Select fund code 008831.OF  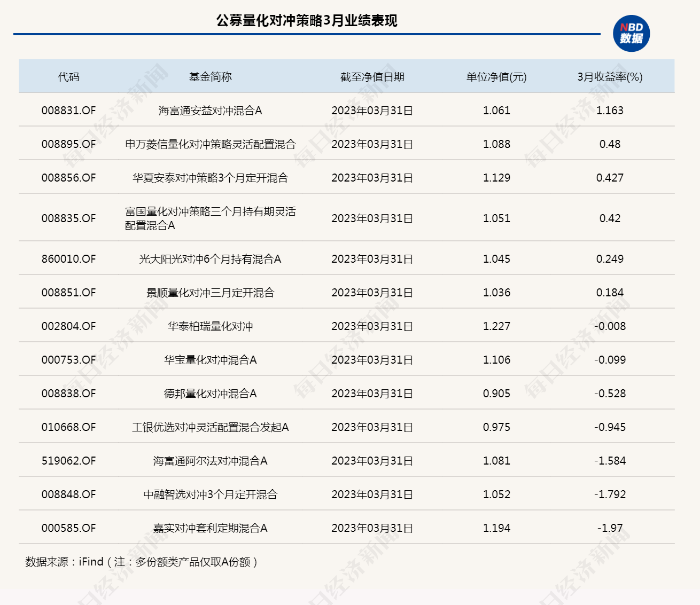[x=69, y=111]
